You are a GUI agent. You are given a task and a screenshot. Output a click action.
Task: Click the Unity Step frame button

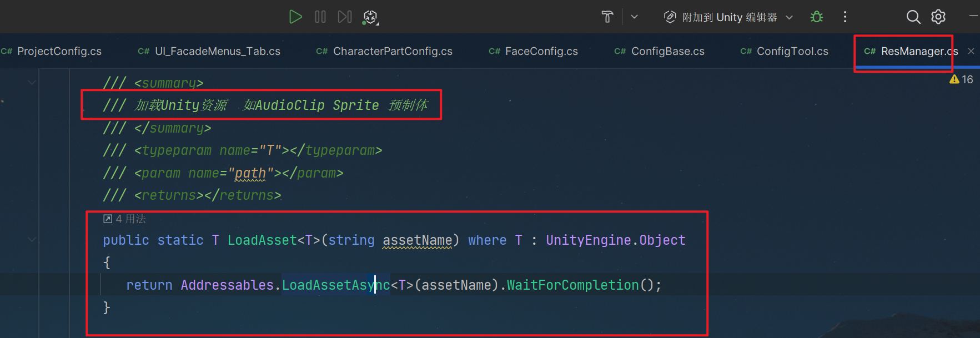point(345,17)
